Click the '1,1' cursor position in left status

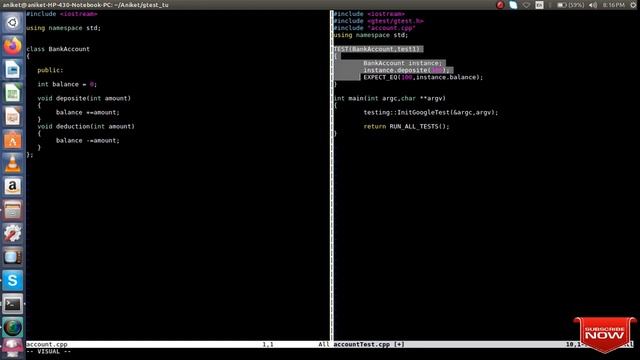pyautogui.click(x=268, y=344)
